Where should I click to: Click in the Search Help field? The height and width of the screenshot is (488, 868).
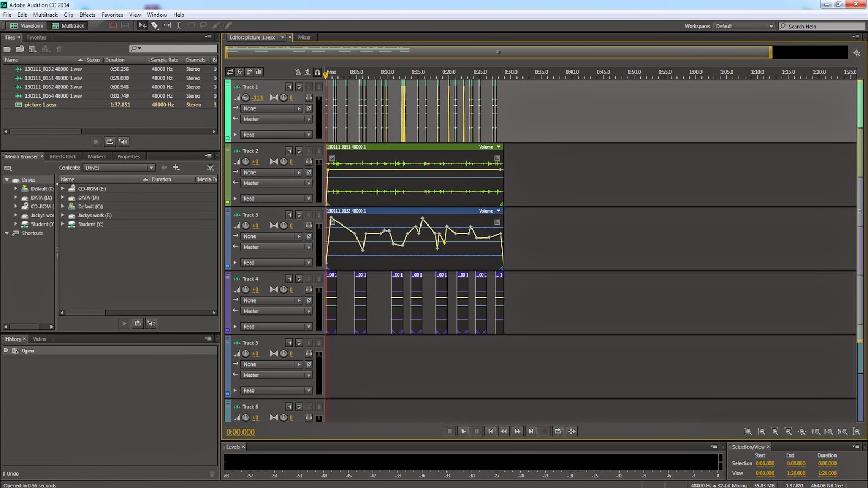822,26
